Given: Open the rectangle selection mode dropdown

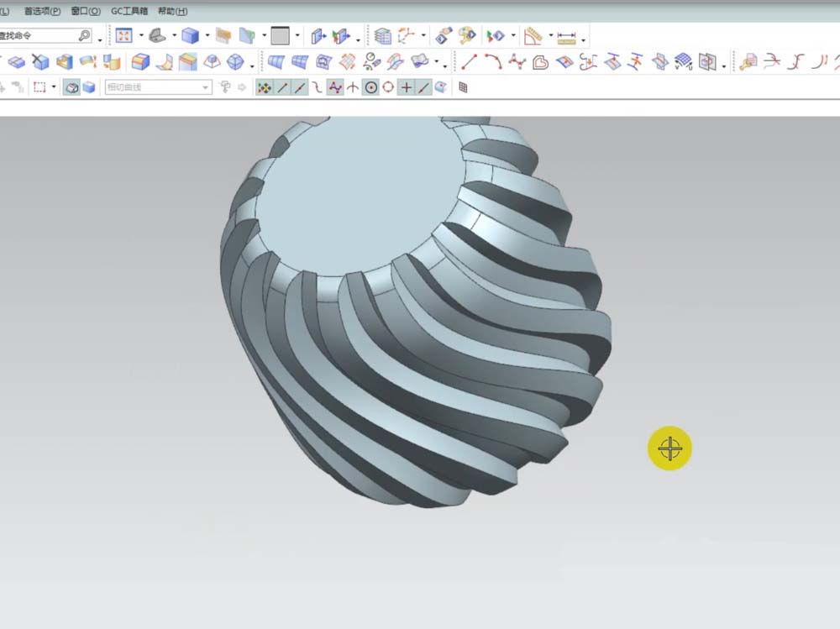Looking at the screenshot, I should click(x=54, y=87).
